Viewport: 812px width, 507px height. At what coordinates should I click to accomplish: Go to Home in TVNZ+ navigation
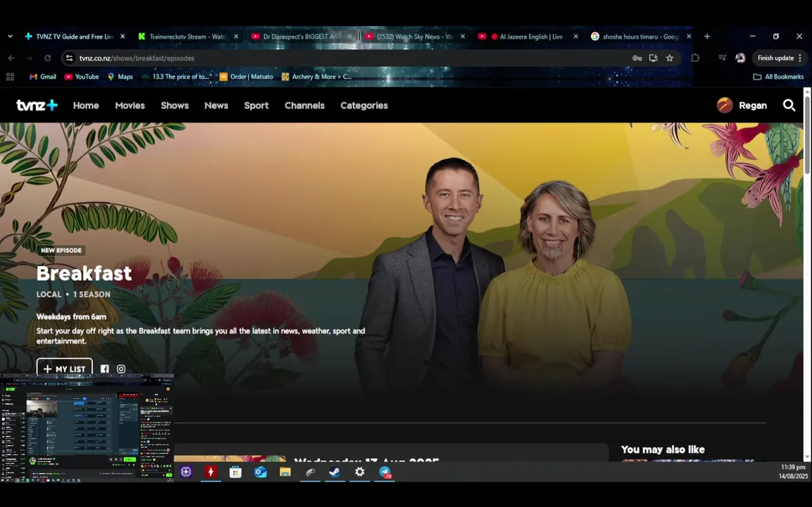86,105
